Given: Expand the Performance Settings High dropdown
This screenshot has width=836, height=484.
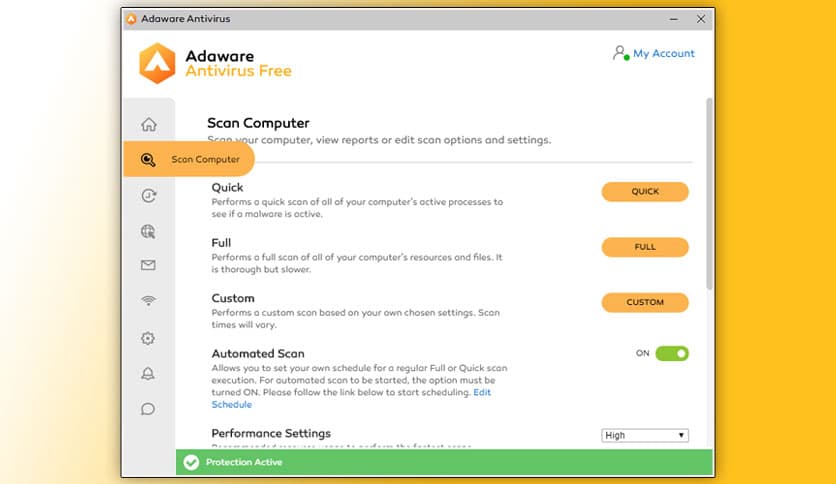Looking at the screenshot, I should tap(645, 435).
